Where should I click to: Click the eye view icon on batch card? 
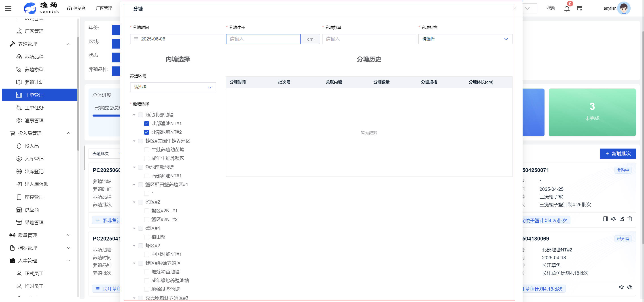pos(629,287)
